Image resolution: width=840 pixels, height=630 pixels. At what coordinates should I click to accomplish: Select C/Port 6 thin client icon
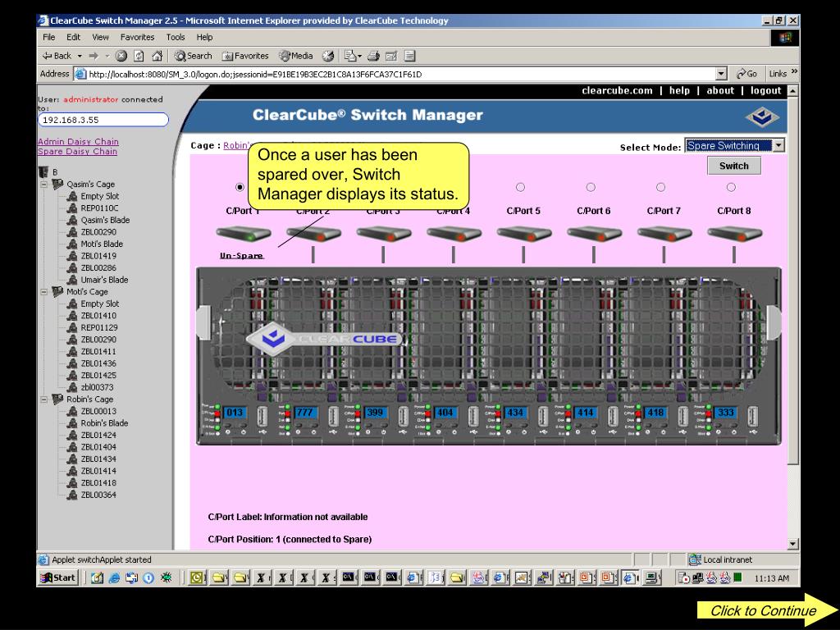594,234
